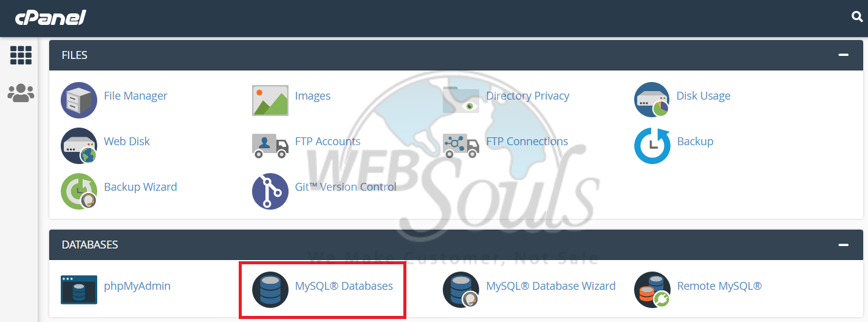This screenshot has width=868, height=322.
Task: Click the Disk Usage icon
Action: 652,100
